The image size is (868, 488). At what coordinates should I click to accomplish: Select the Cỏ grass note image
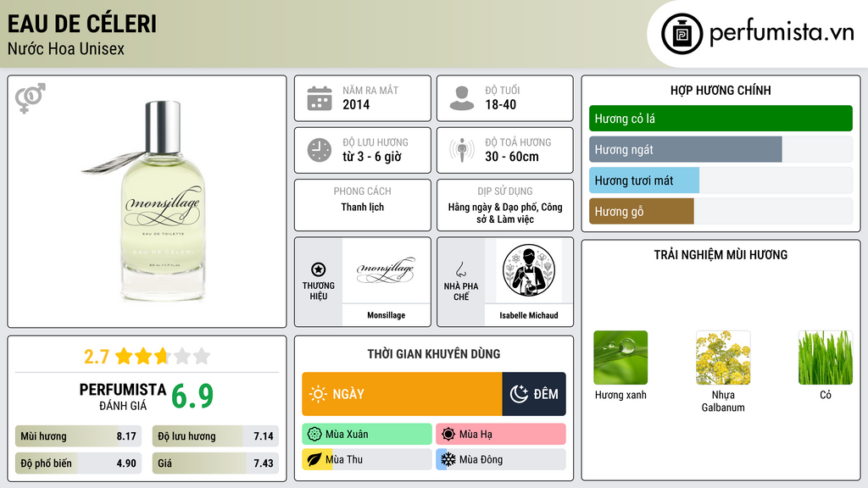coord(826,358)
